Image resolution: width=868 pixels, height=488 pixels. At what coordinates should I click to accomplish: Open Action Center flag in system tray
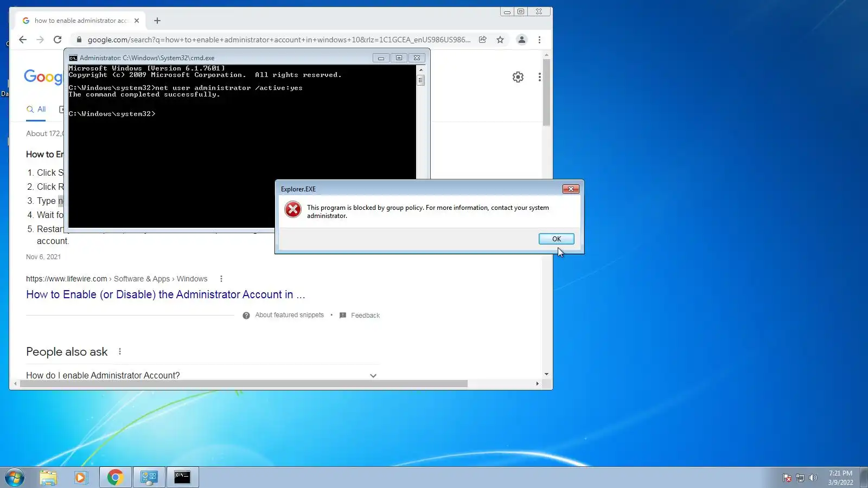pos(787,478)
